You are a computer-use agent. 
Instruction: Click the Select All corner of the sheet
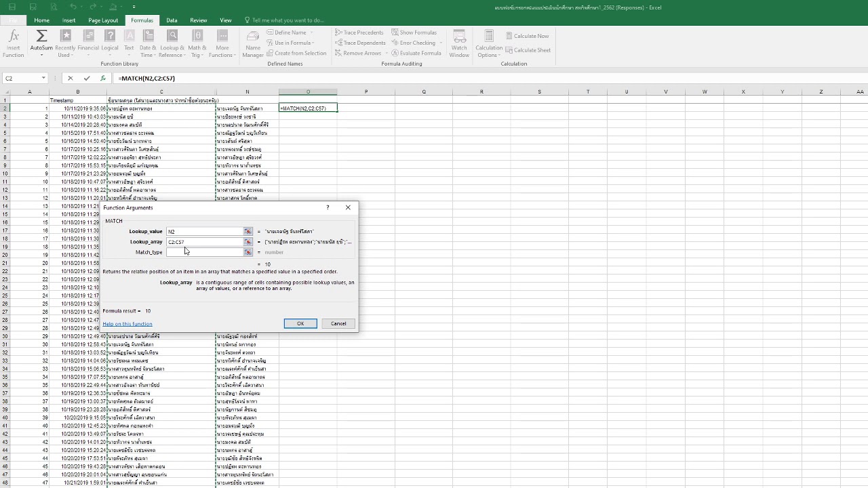tap(5, 92)
